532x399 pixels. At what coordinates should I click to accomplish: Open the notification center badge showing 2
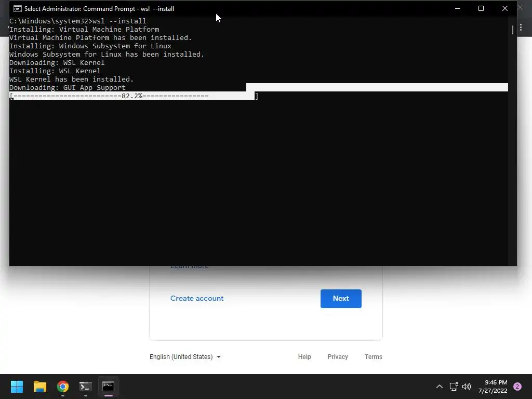pyautogui.click(x=517, y=387)
